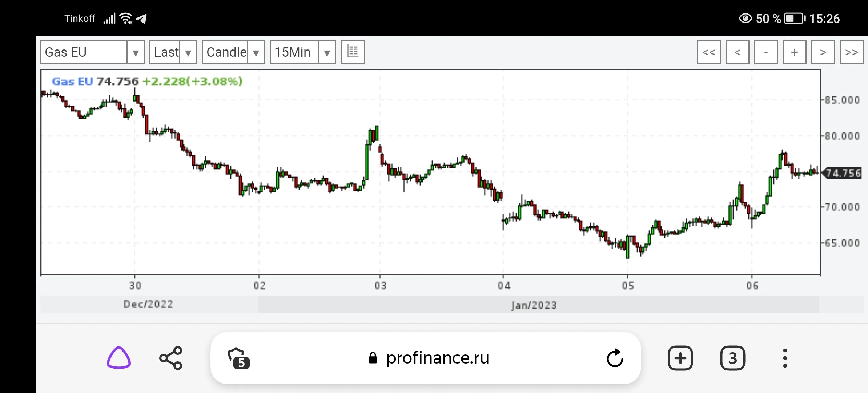This screenshot has width=868, height=393.
Task: Click the 80.000 price axis label
Action: pos(842,136)
